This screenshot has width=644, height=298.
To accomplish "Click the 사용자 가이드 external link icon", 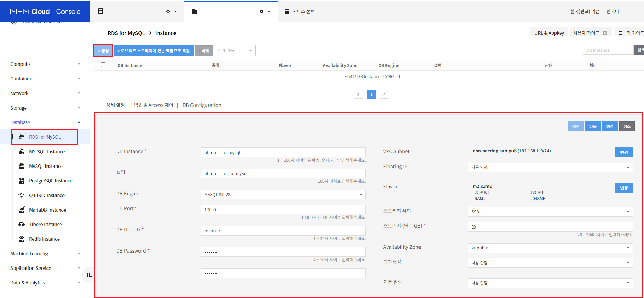I will 605,33.
